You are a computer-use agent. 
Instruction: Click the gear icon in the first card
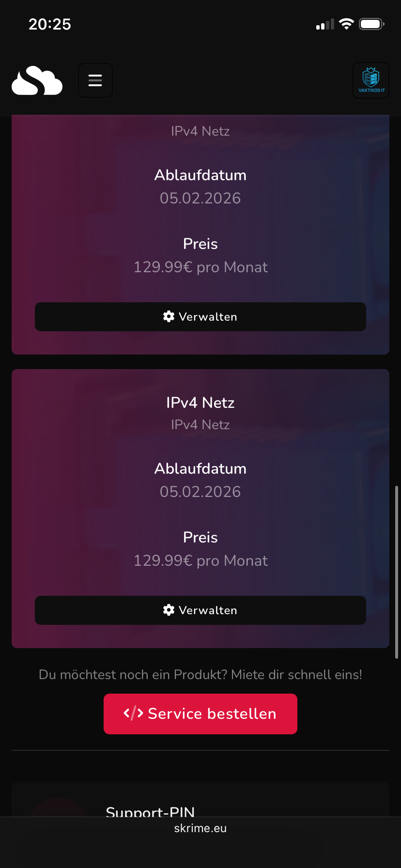(169, 317)
